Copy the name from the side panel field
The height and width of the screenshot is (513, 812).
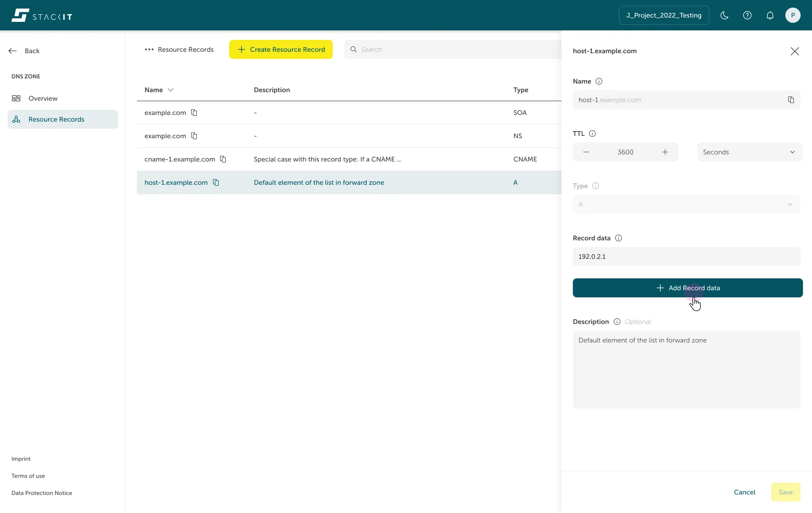click(791, 100)
